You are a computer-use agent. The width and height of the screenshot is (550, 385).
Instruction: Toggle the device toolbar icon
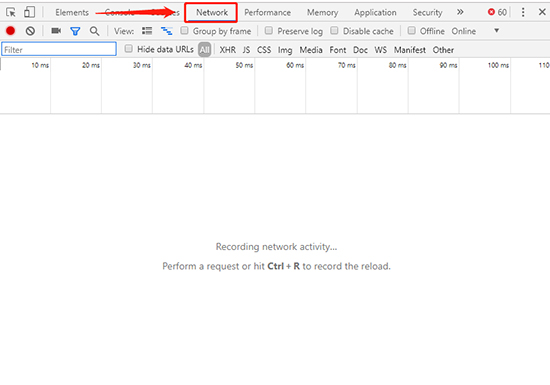pos(29,12)
